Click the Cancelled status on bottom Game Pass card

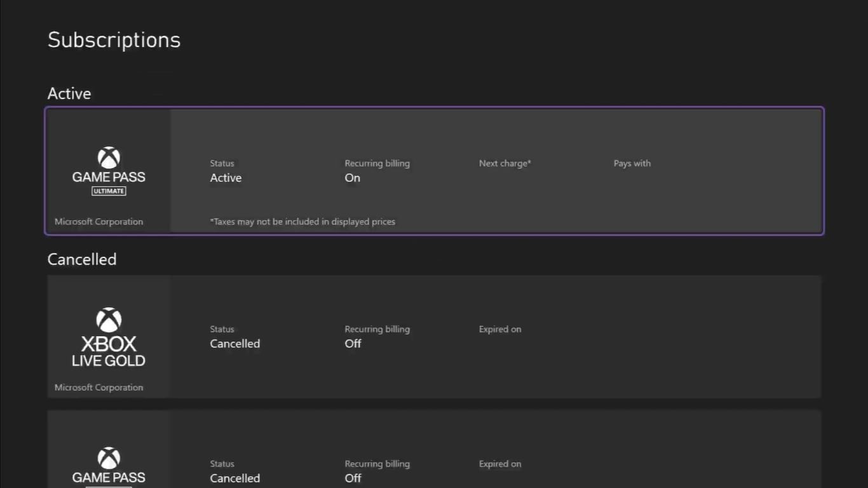pyautogui.click(x=235, y=478)
